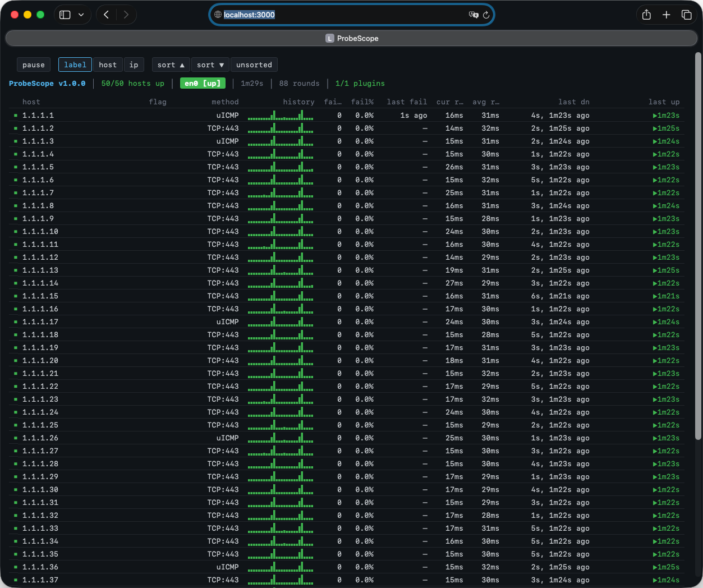703x588 pixels.
Task: Click the 50/50 hosts up status
Action: (x=133, y=83)
